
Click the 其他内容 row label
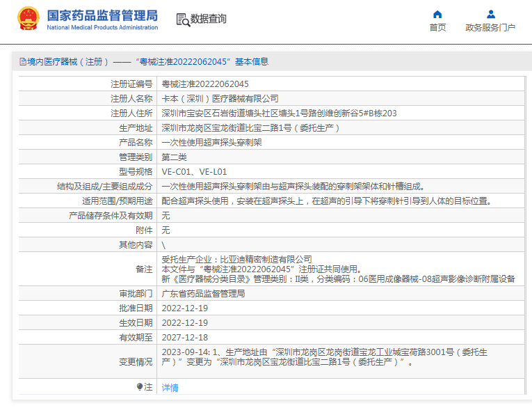coord(136,244)
